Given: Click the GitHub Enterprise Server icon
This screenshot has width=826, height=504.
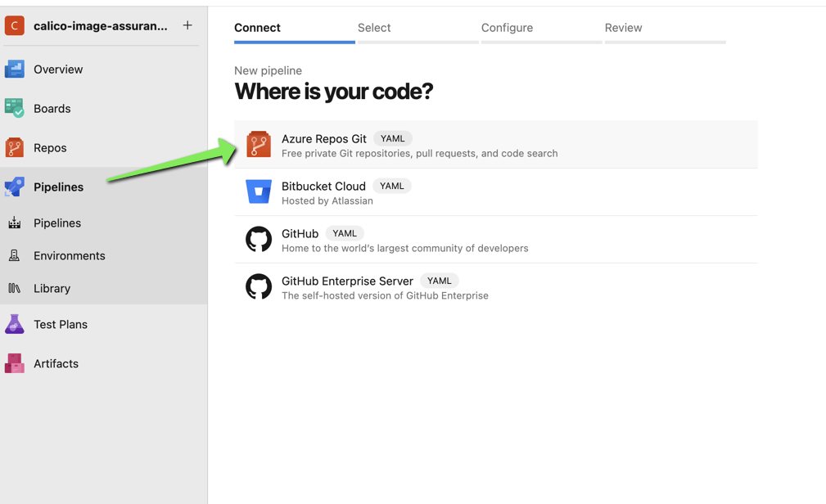Looking at the screenshot, I should tap(259, 286).
